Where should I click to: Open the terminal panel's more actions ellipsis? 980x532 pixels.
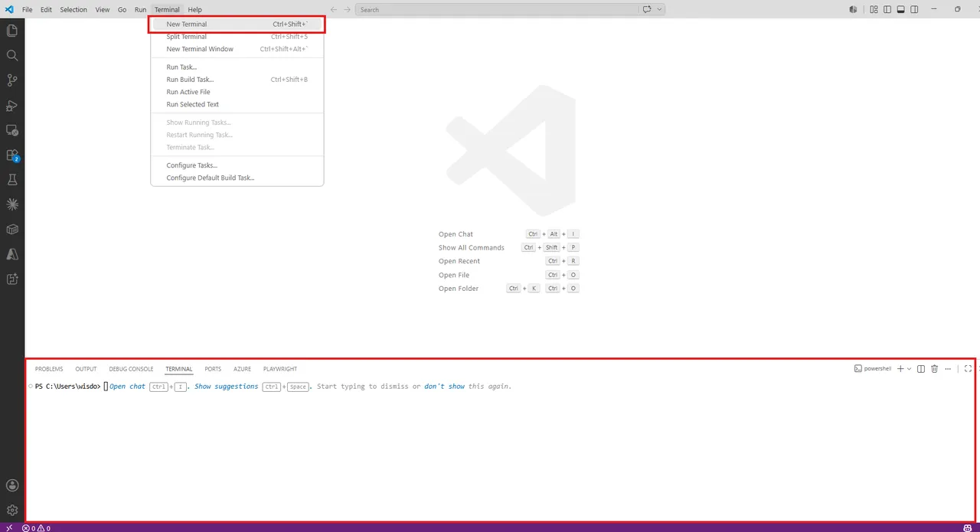pyautogui.click(x=948, y=369)
